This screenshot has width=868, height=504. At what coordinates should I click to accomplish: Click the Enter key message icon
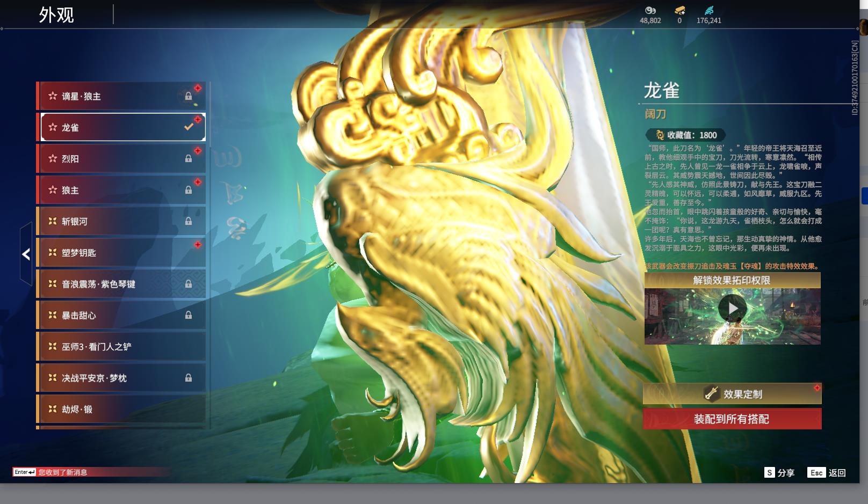pyautogui.click(x=25, y=472)
